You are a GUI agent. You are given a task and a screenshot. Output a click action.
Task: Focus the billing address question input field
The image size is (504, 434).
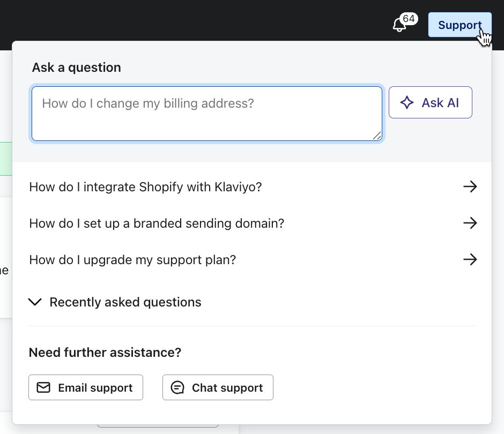tap(207, 113)
